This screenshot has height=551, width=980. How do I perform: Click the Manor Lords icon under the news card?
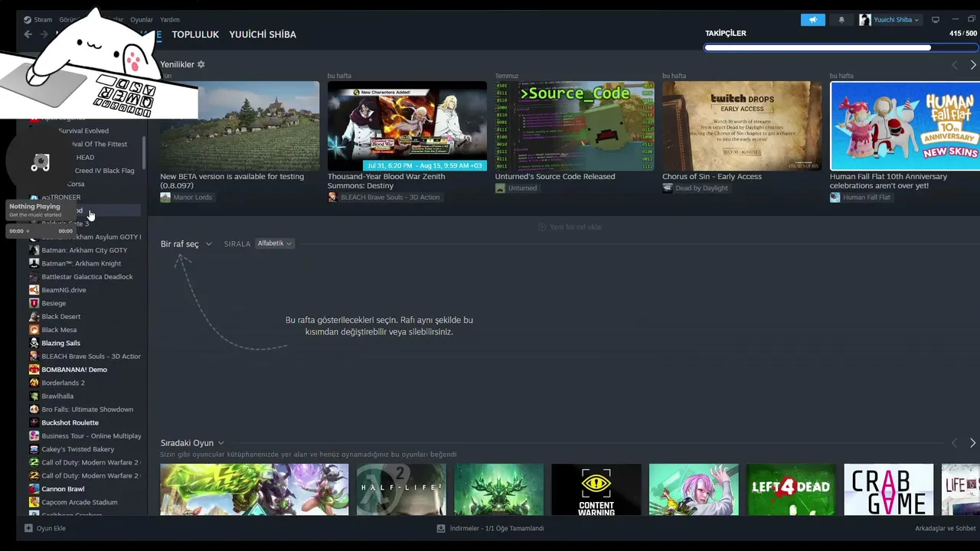tap(165, 197)
